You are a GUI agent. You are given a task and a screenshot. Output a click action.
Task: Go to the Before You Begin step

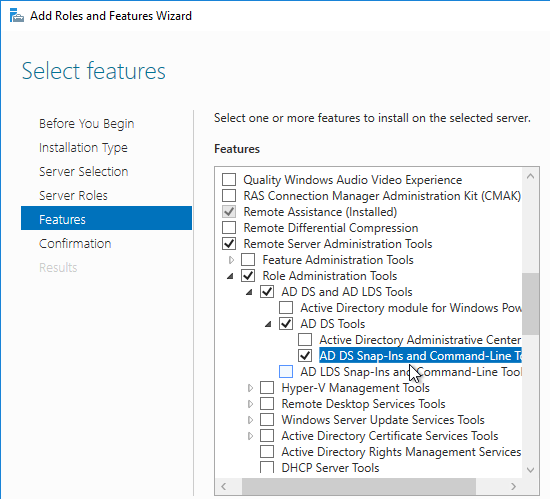tap(87, 124)
